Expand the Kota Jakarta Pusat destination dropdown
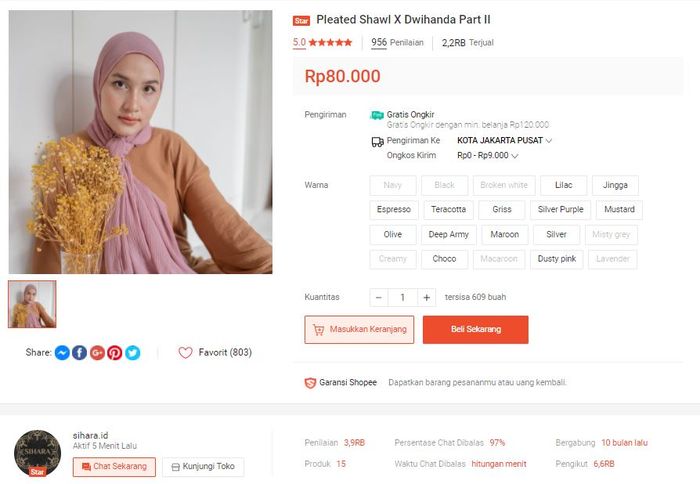Viewport: 700px width, 484px height. 549,141
